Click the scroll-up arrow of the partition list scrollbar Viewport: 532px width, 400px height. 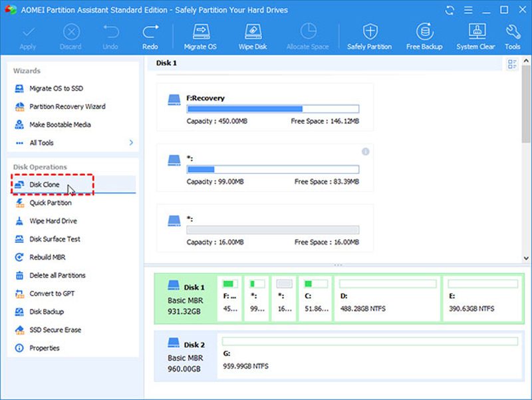click(526, 62)
